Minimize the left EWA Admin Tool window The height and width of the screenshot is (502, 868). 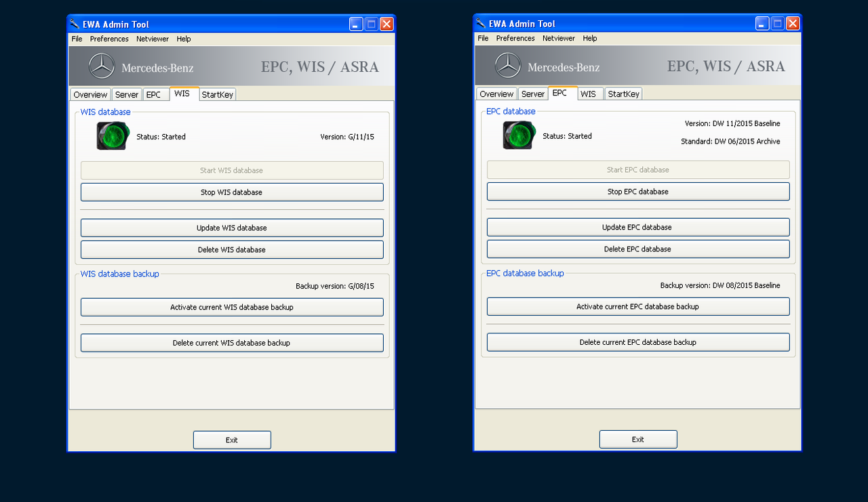356,24
